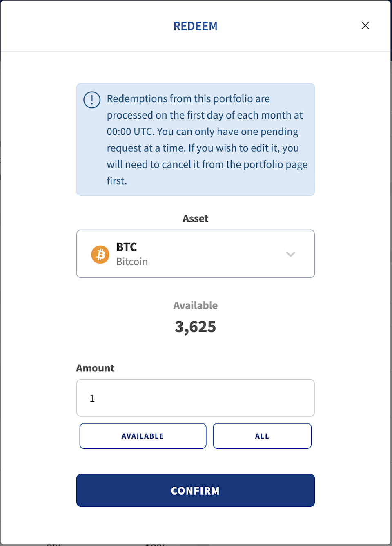Image resolution: width=392 pixels, height=546 pixels.
Task: Click the 00:00 UTC text in notice
Action: 130,132
